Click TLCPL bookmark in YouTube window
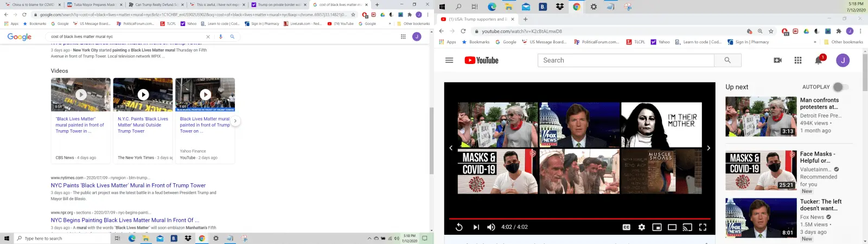The height and width of the screenshot is (244, 868). (636, 42)
